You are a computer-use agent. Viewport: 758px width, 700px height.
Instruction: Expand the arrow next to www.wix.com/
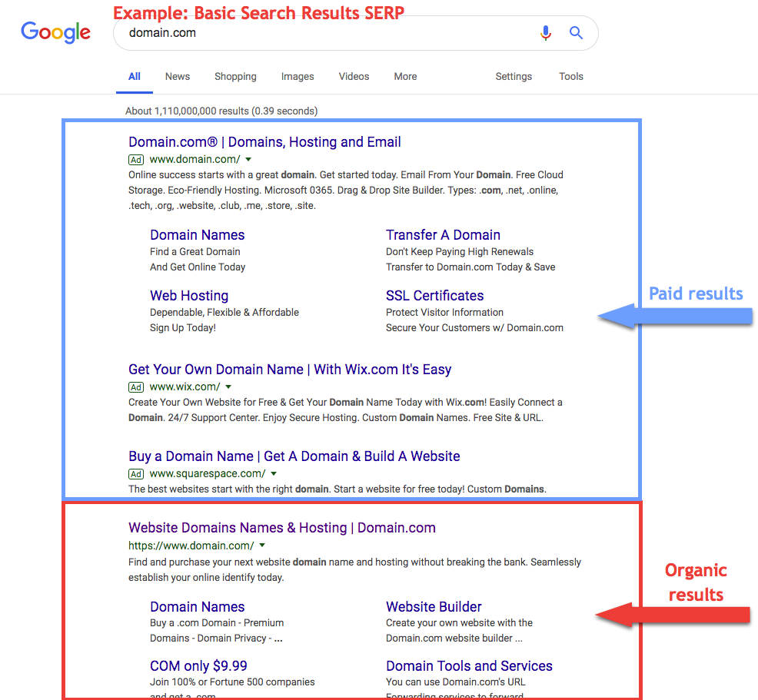click(228, 387)
